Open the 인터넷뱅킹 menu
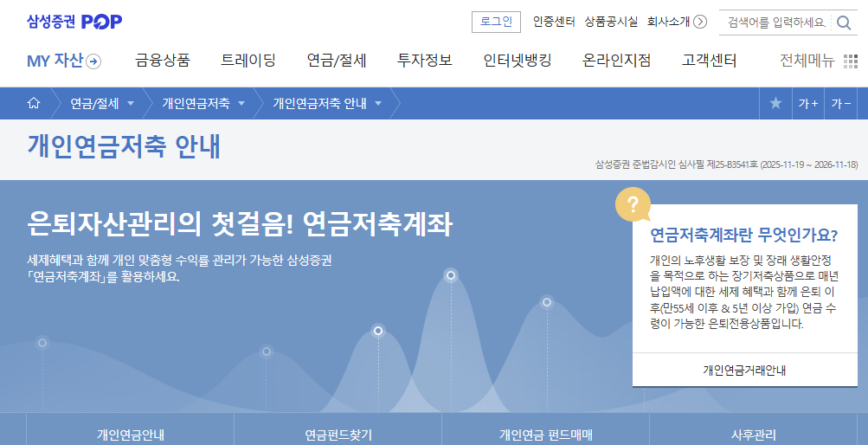 click(517, 61)
